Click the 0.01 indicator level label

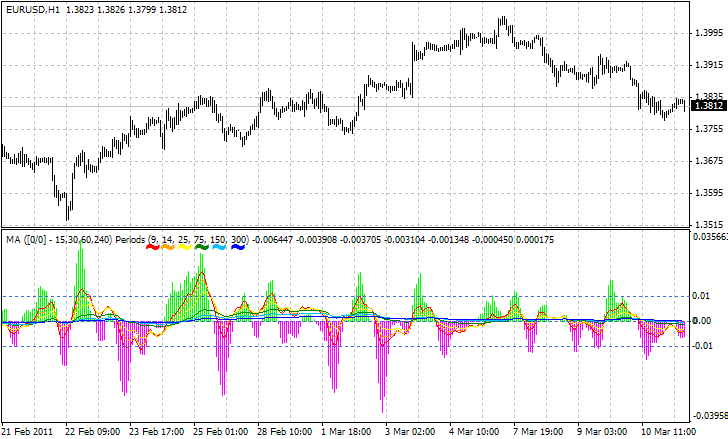pos(703,296)
